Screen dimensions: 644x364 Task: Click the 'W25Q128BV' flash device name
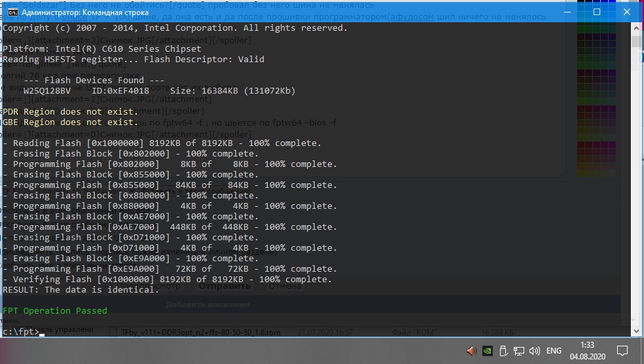pyautogui.click(x=47, y=91)
